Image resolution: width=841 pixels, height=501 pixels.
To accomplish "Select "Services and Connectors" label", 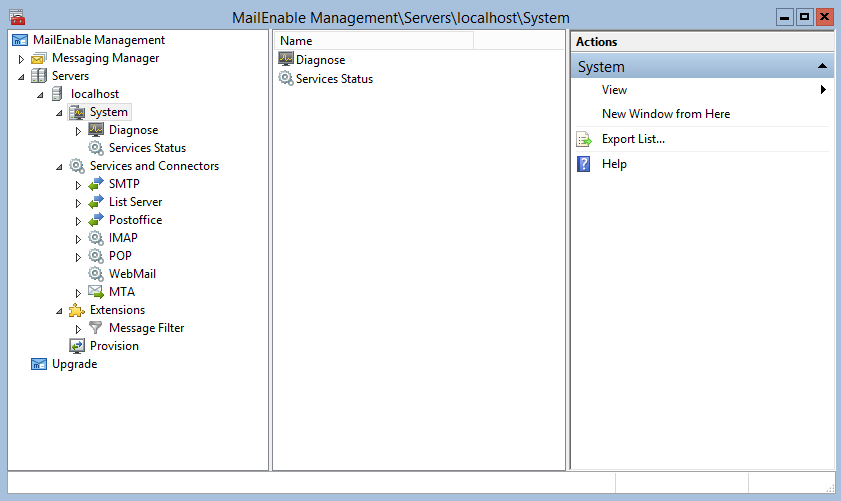I will point(154,166).
